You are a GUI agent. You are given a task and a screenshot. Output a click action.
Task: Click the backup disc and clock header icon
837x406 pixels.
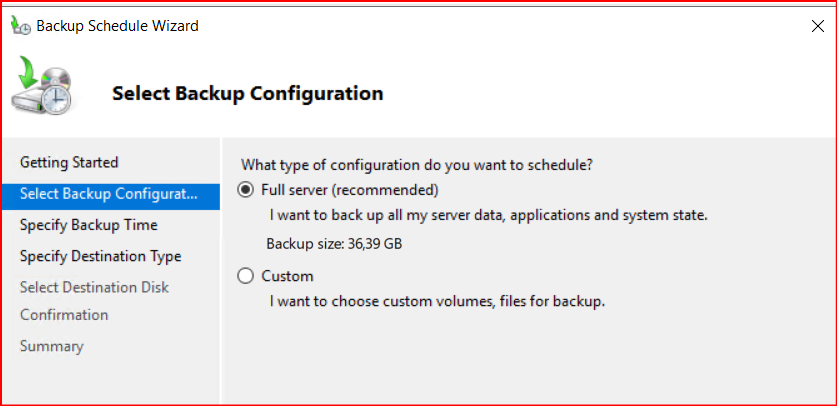pyautogui.click(x=42, y=88)
